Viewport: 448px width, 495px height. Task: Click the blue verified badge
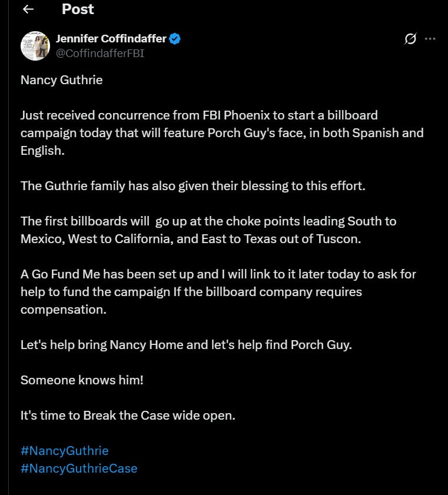tap(175, 39)
